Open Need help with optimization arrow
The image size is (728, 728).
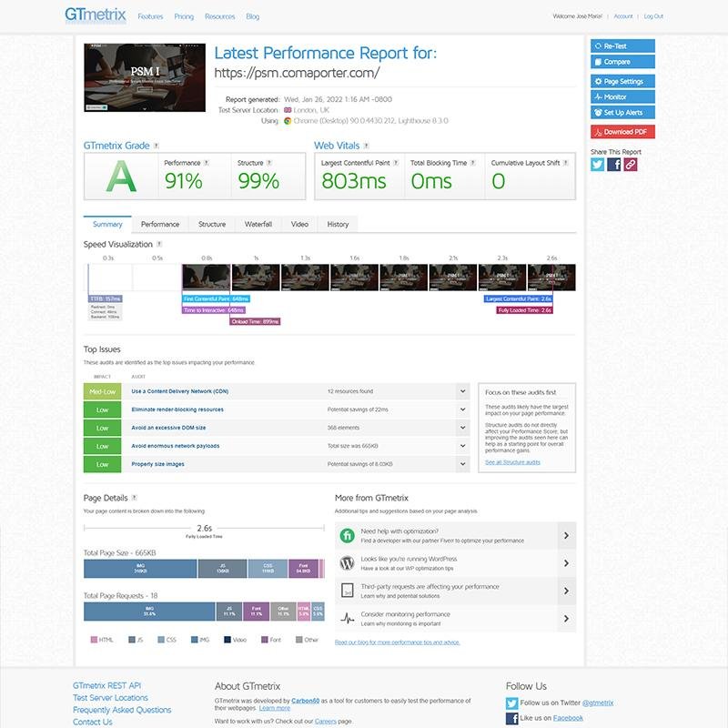pos(566,535)
